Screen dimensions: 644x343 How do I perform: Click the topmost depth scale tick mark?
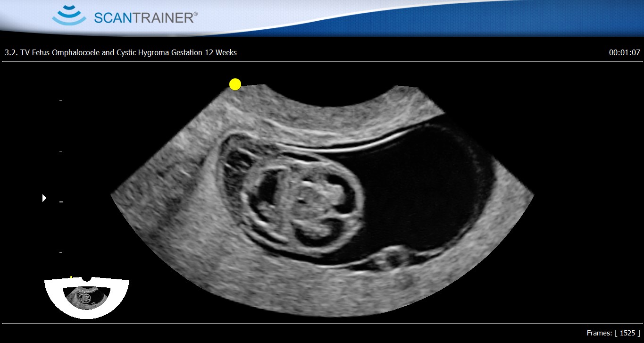click(x=60, y=100)
